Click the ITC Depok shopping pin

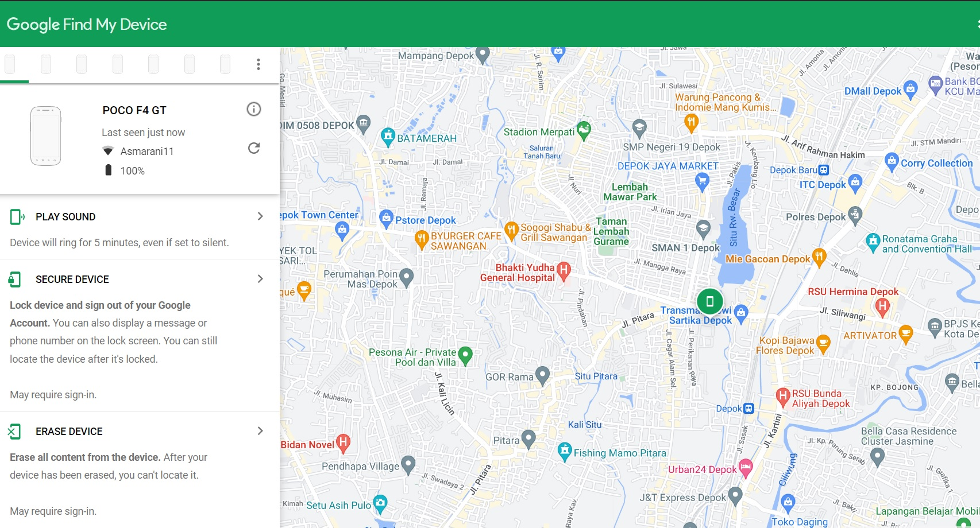coord(855,184)
